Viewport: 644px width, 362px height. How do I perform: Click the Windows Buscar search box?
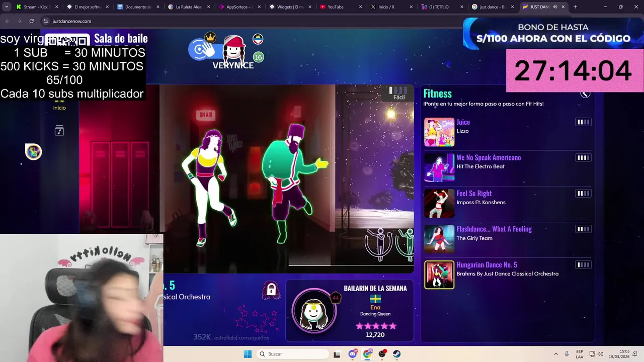pyautogui.click(x=292, y=354)
